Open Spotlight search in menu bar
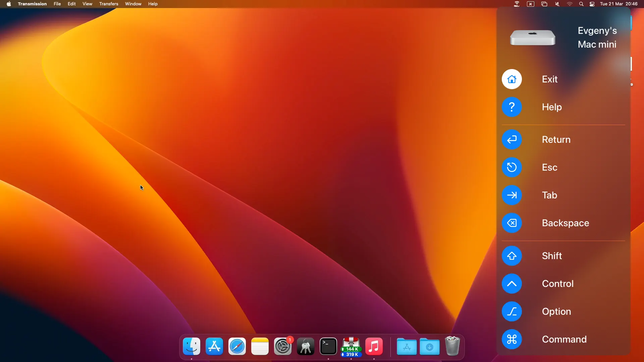This screenshot has width=644, height=362. (x=581, y=4)
